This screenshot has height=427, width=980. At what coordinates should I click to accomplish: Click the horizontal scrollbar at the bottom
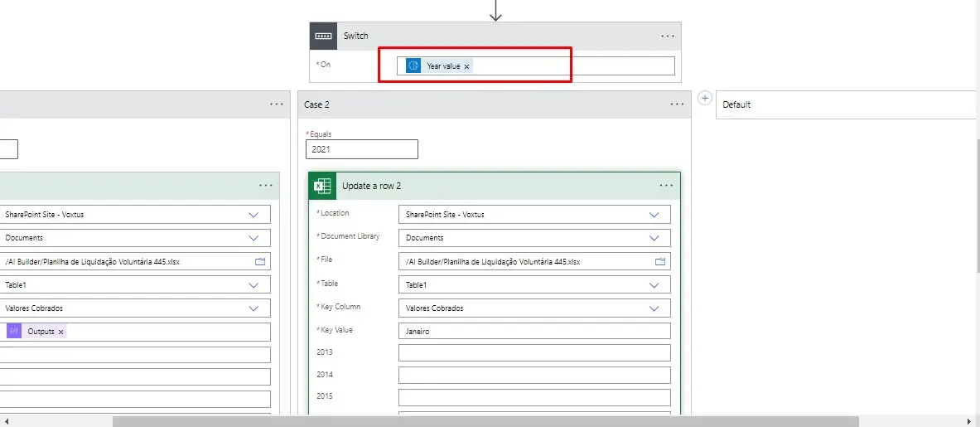(x=485, y=421)
